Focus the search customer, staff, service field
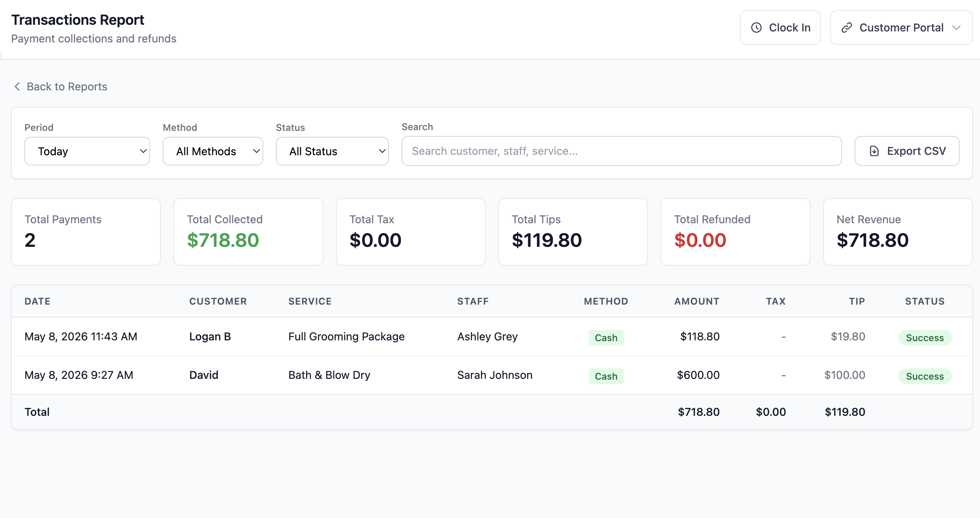This screenshot has height=518, width=980. click(x=621, y=151)
